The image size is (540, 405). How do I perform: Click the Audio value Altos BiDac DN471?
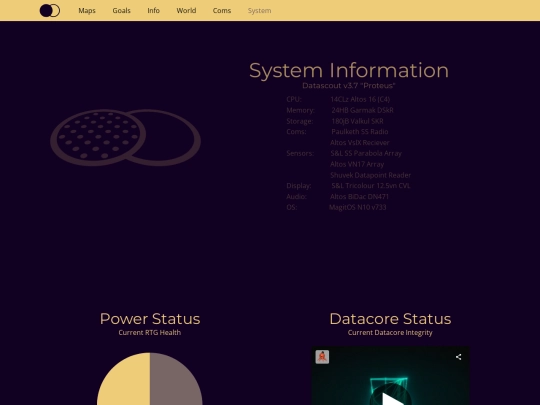tap(360, 197)
